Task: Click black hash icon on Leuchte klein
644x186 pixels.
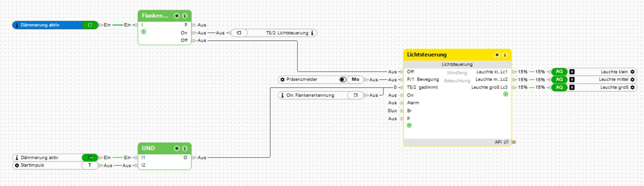Action: [x=572, y=72]
